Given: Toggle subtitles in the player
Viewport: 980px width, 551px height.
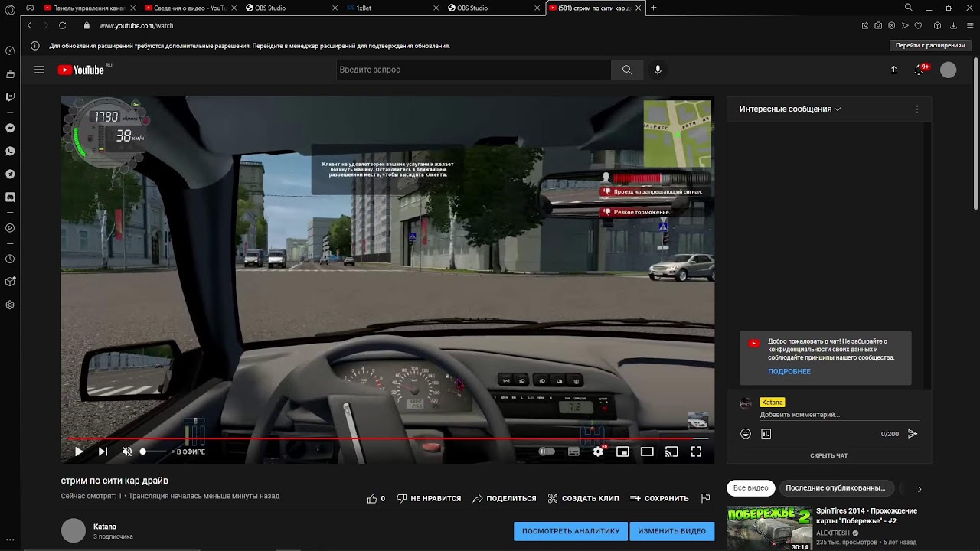Looking at the screenshot, I should tap(573, 452).
